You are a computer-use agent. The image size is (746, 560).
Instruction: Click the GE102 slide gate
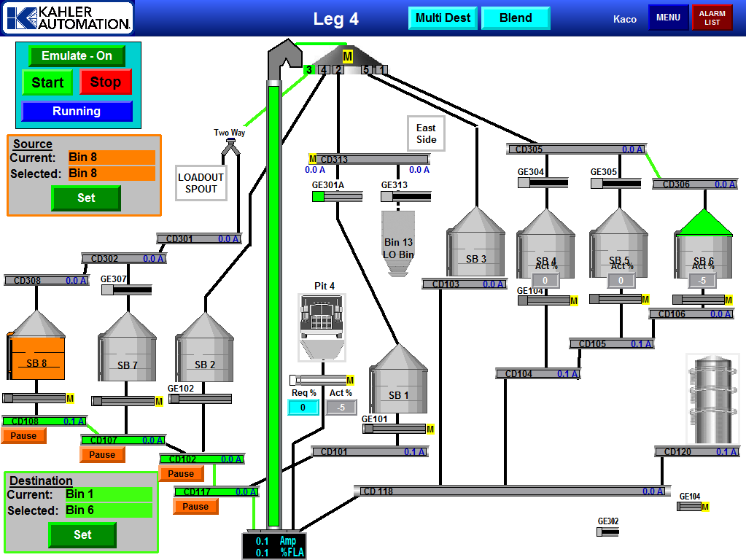(201, 399)
